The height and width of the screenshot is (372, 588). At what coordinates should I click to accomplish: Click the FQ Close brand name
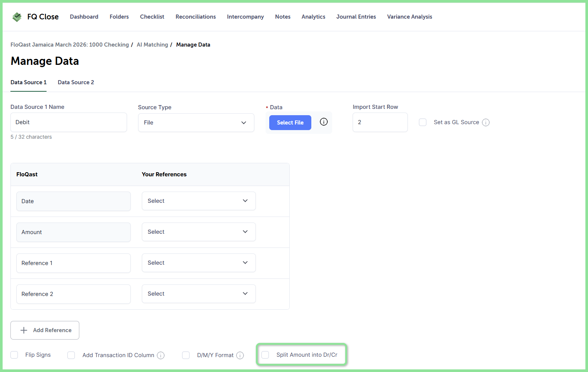click(43, 17)
